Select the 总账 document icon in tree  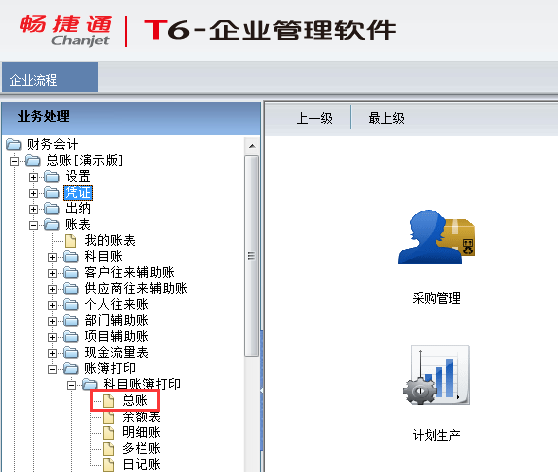[109, 401]
